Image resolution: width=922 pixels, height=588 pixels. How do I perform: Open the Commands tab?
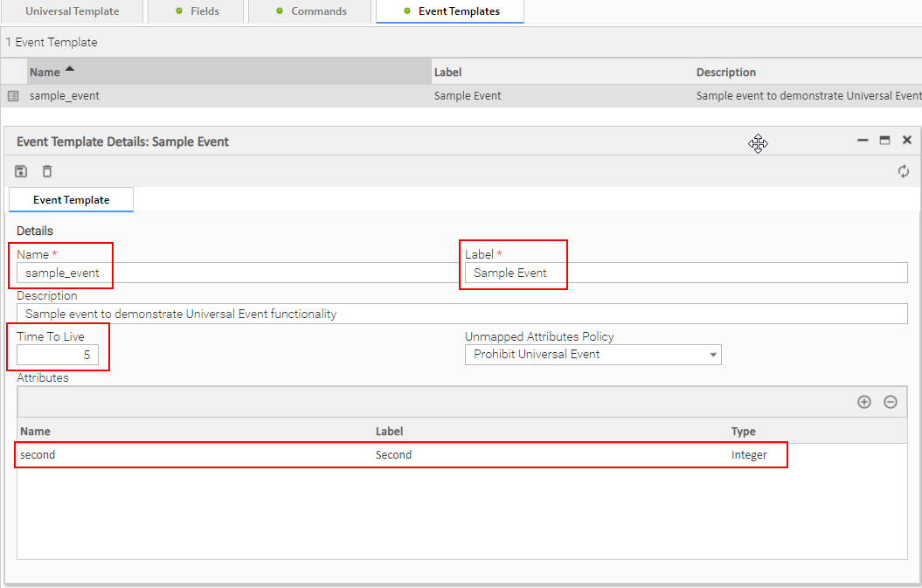[311, 11]
